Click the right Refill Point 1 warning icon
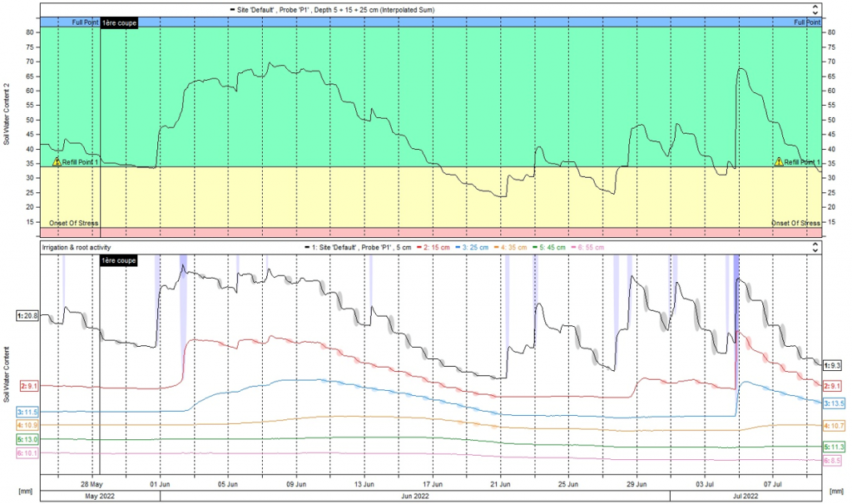The width and height of the screenshot is (852, 504). tap(779, 162)
